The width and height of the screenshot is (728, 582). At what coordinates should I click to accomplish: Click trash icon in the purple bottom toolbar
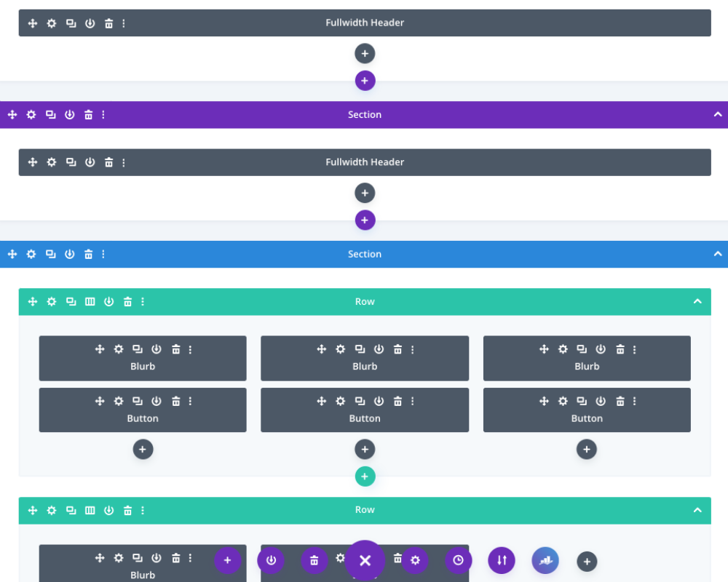314,560
